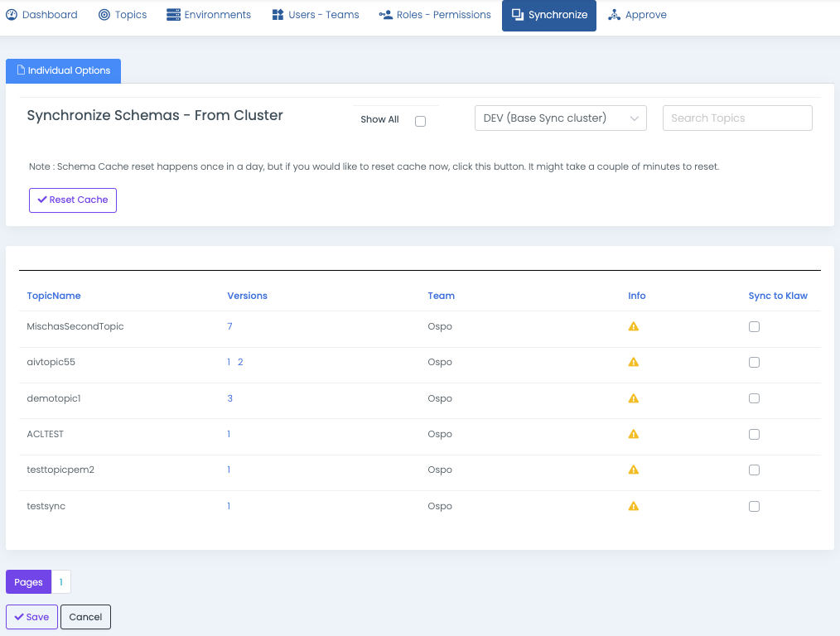Tick Sync to Klaw for demotopic1
Screen dimensions: 840x636
coord(754,398)
